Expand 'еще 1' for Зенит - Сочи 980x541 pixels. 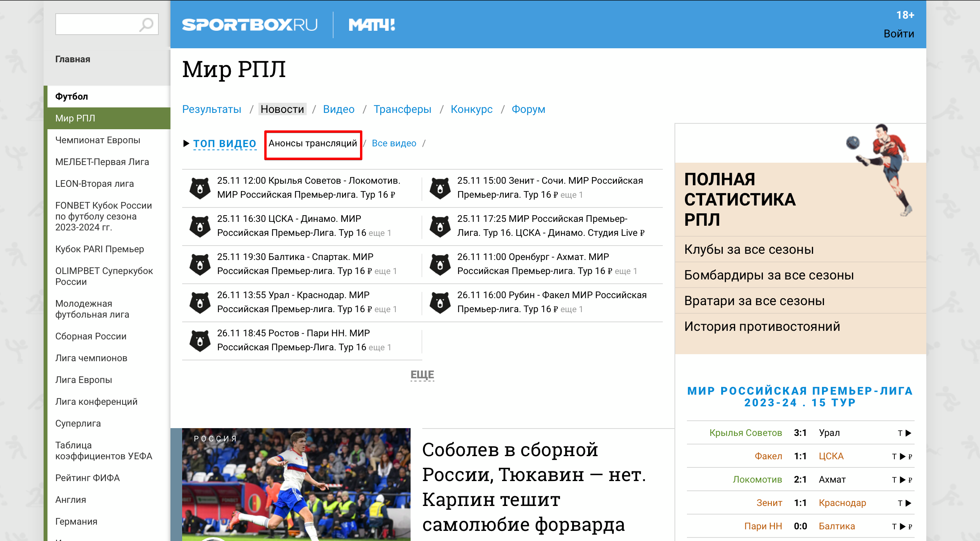coord(571,195)
